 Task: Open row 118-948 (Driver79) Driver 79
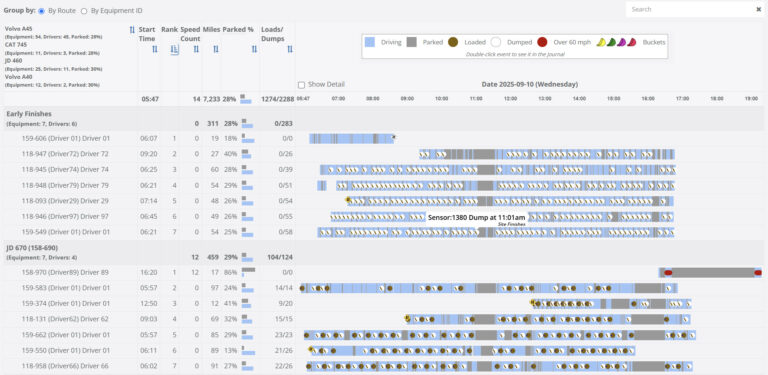click(65, 186)
